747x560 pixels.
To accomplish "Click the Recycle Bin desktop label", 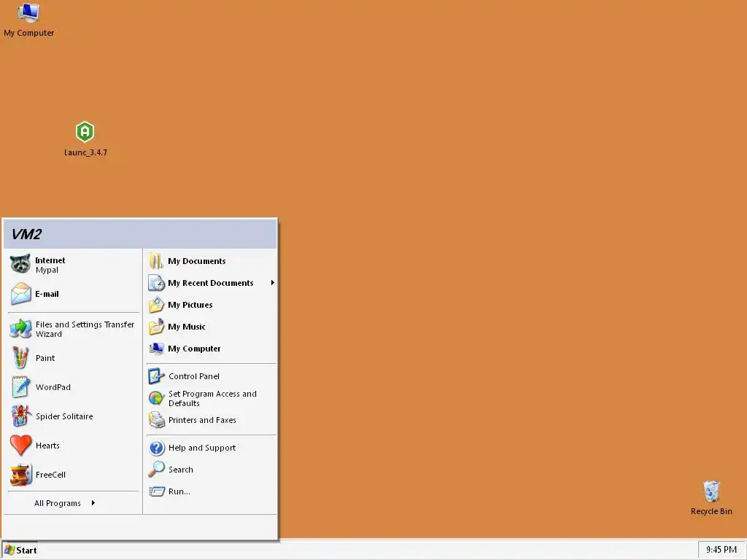I will coord(711,511).
